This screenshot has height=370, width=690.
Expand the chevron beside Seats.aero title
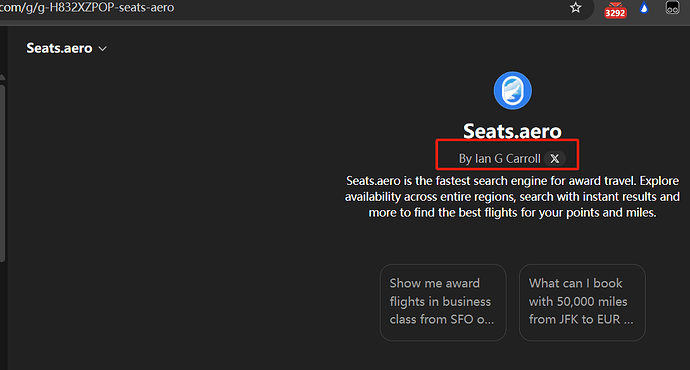tap(103, 48)
